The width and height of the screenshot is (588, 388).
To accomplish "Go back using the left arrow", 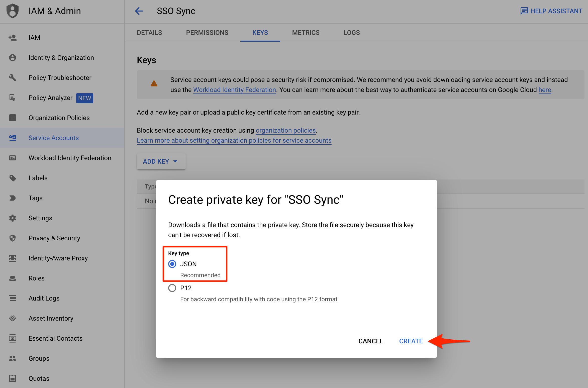I will 139,11.
